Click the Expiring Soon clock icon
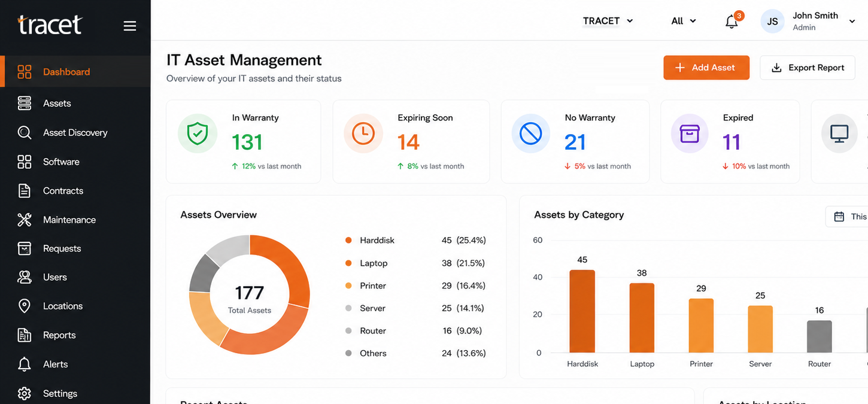This screenshot has width=868, height=404. (363, 134)
